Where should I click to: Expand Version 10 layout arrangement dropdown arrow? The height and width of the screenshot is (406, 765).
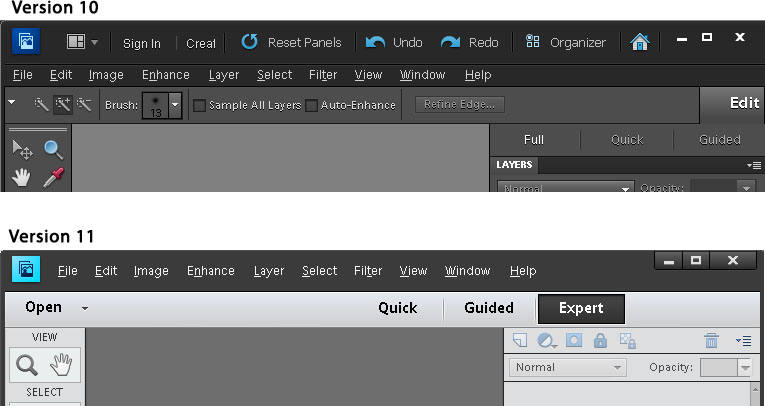click(95, 42)
